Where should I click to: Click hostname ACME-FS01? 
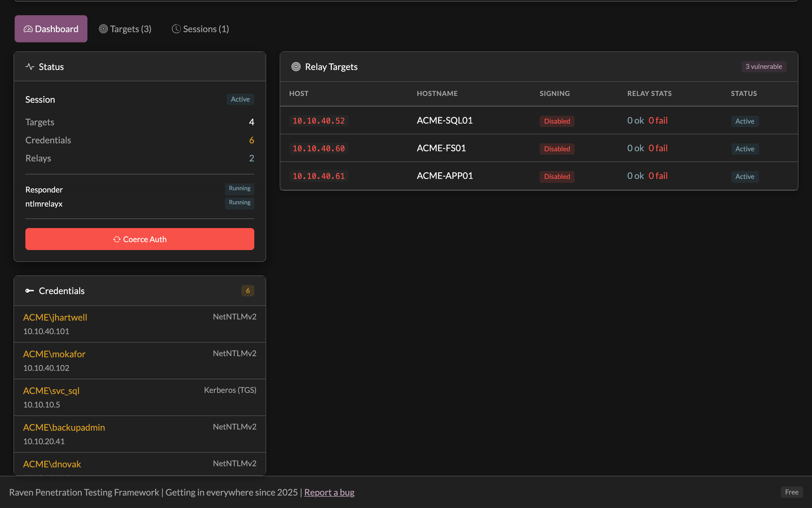(x=441, y=148)
